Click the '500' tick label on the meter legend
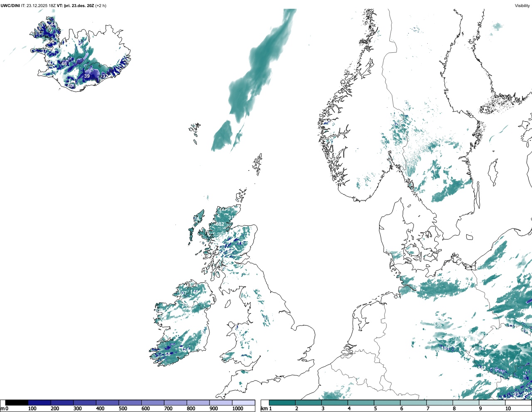 pos(123,409)
